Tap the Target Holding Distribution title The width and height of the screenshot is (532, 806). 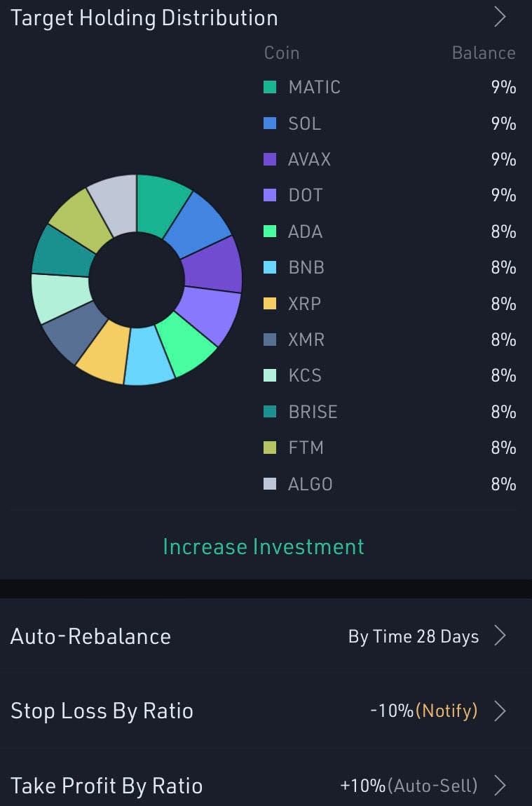144,18
